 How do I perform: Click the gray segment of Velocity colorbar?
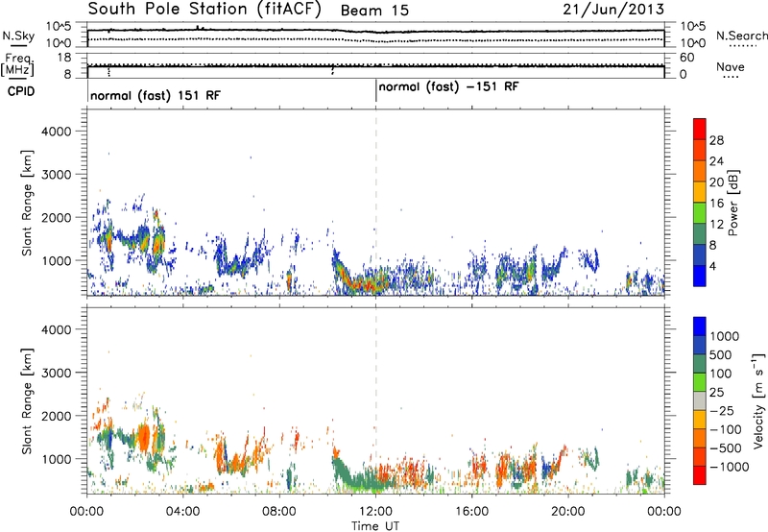tap(700, 401)
